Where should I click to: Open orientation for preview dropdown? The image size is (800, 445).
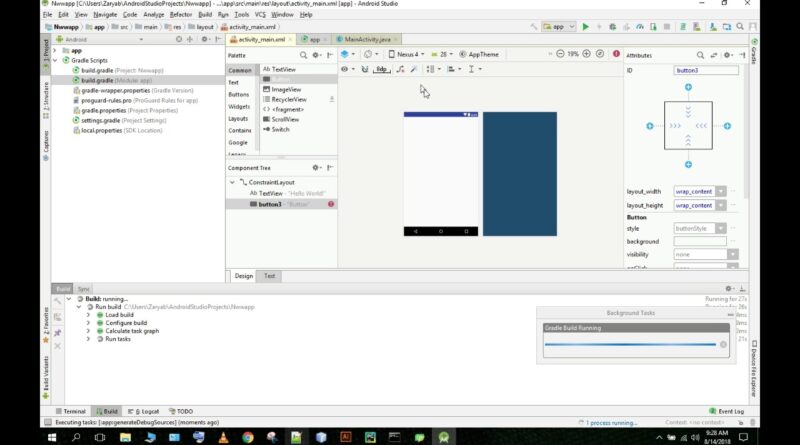point(371,54)
